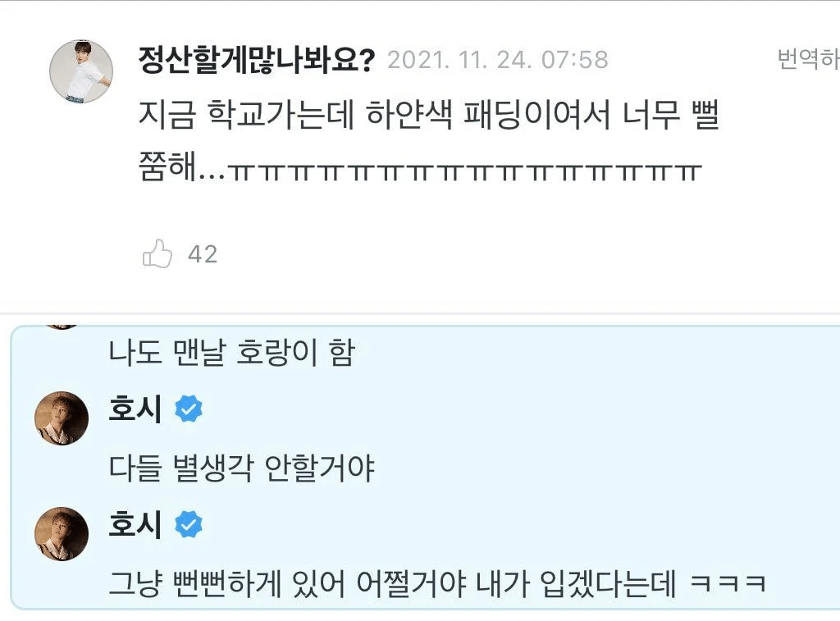Click the ㅋㅋㅋ at end of last reply

point(728,583)
